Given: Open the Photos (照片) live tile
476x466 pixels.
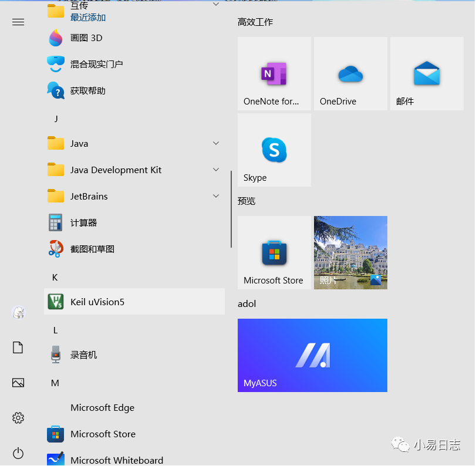Looking at the screenshot, I should coord(350,252).
